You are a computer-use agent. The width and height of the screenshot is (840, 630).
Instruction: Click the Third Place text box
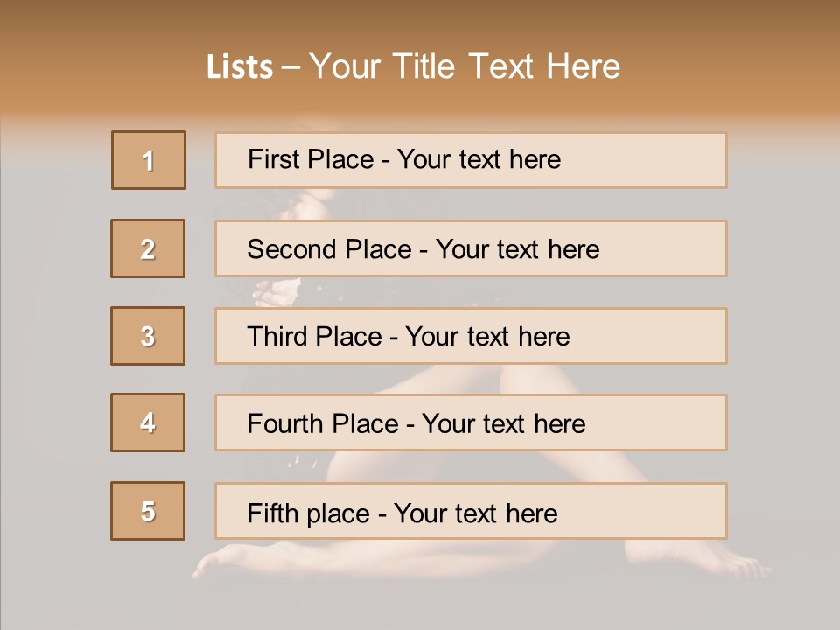coord(471,336)
